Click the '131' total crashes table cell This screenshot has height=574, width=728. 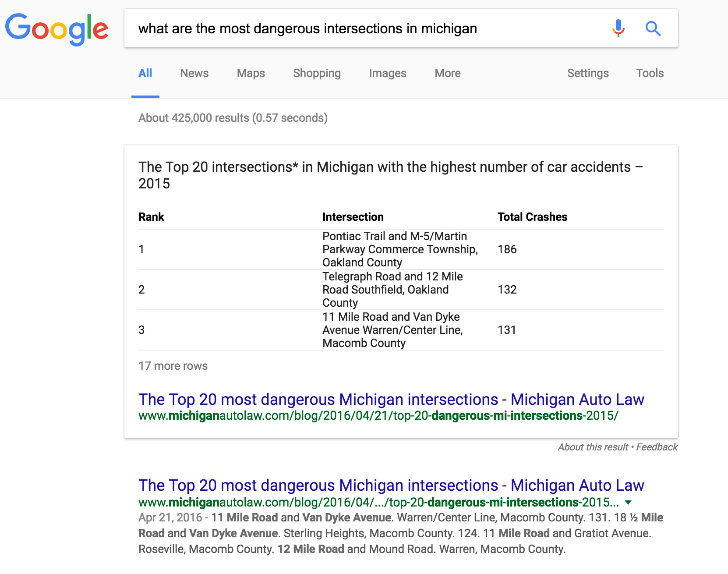(x=507, y=330)
